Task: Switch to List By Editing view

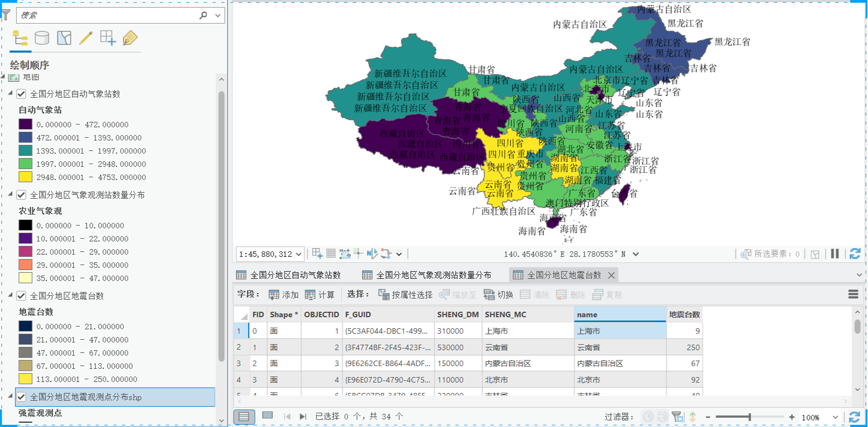Action: pyautogui.click(x=86, y=38)
